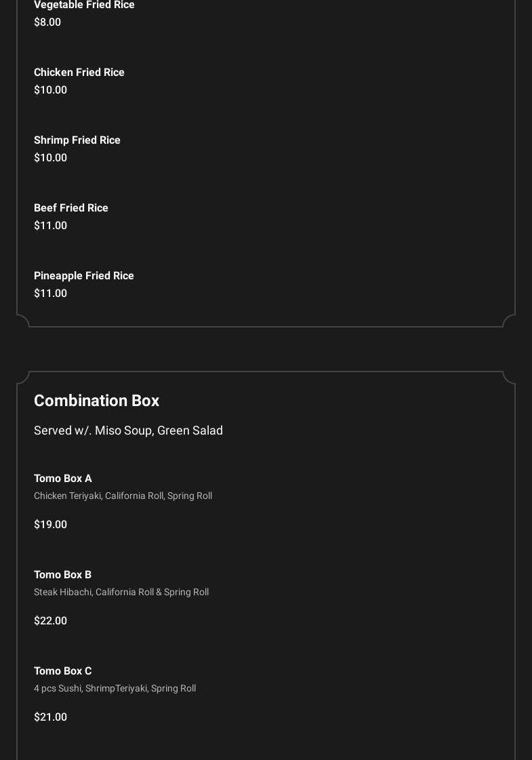This screenshot has width=532, height=760.
Task: Select the $22.00 price
Action: 50,621
